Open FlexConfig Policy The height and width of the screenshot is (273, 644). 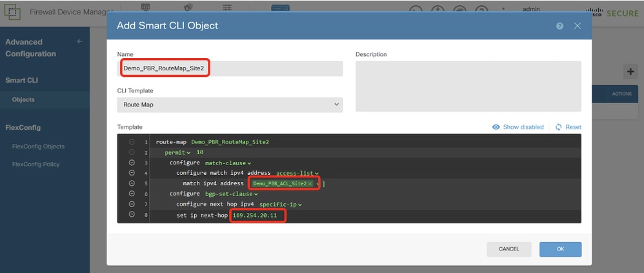35,164
